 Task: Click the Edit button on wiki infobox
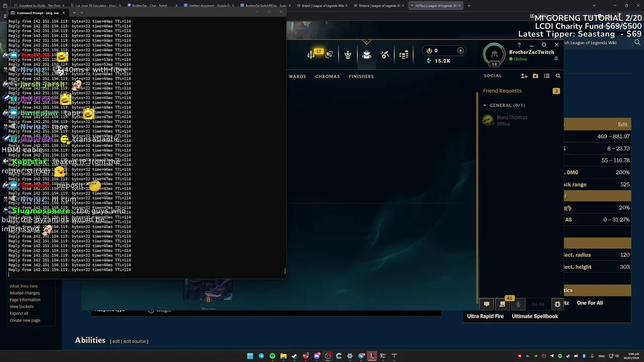[x=622, y=125]
